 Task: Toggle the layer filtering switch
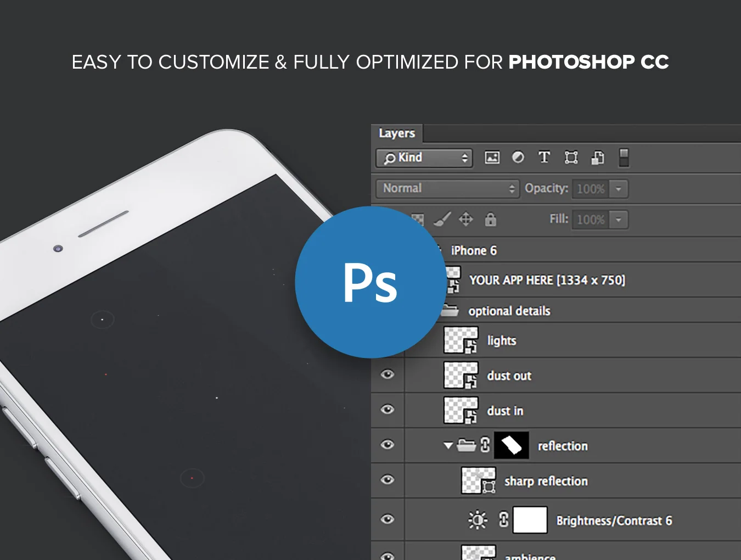point(624,158)
